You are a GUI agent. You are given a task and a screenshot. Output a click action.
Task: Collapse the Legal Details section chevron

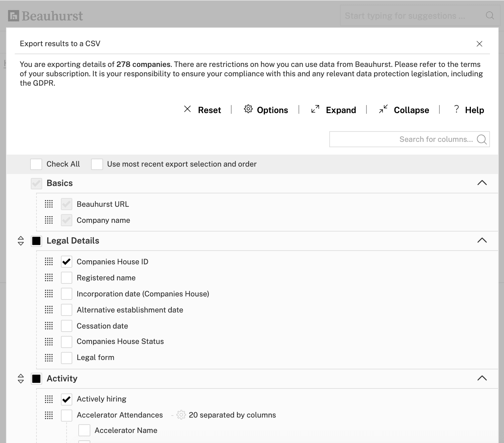tap(482, 240)
